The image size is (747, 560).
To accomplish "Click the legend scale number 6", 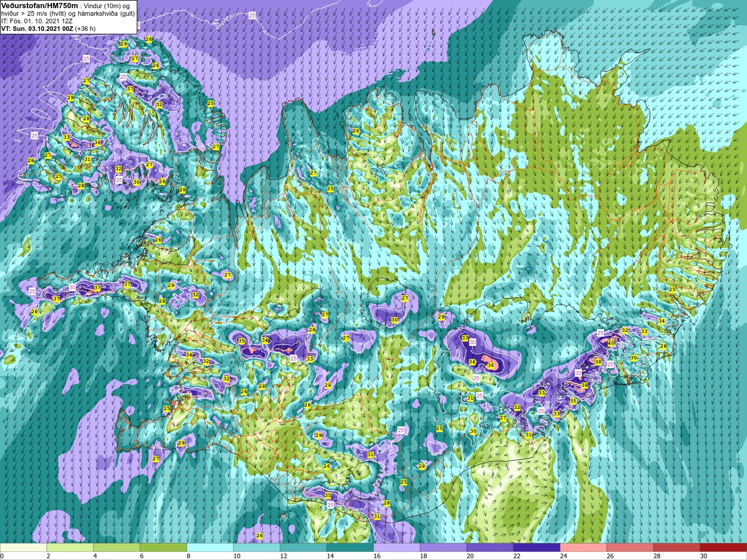I will coord(142,556).
